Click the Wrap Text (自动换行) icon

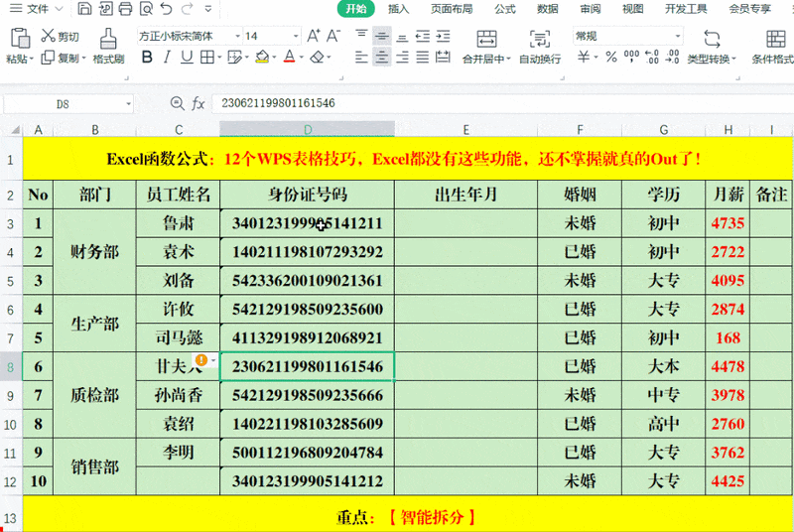point(539,39)
